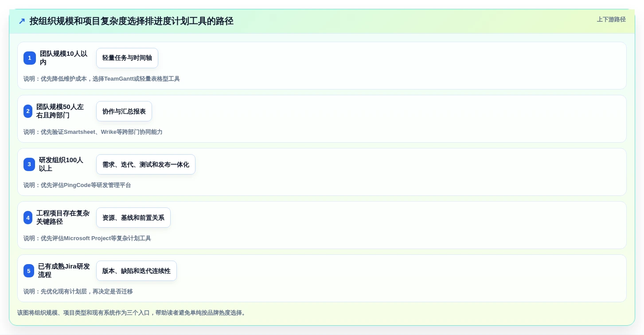Screen dimensions: 644x335
Task: Click the note 先优化现有计划层，再决定是否迁移
Action: tap(78, 292)
